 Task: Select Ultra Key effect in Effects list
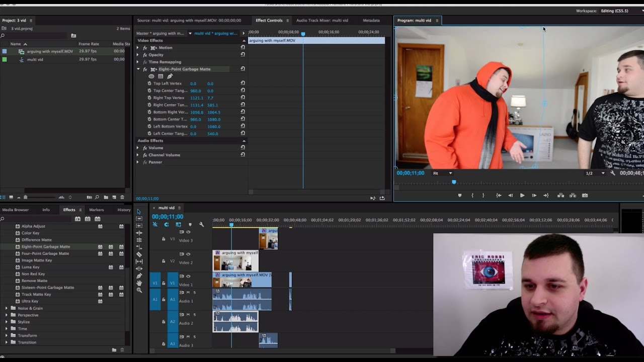coord(30,301)
